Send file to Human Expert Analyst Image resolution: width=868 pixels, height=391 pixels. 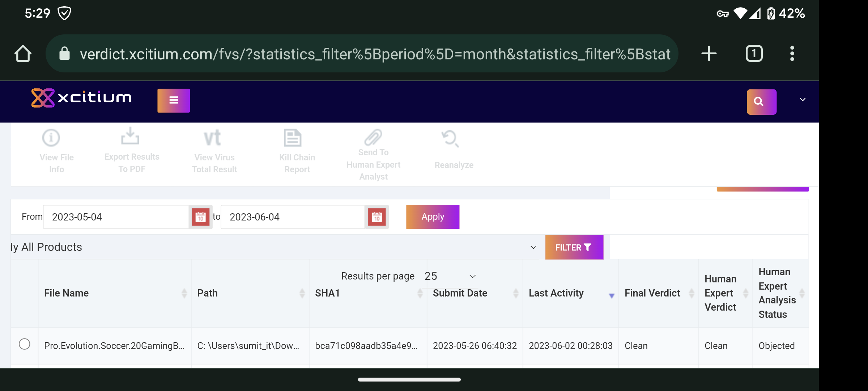pos(373,138)
